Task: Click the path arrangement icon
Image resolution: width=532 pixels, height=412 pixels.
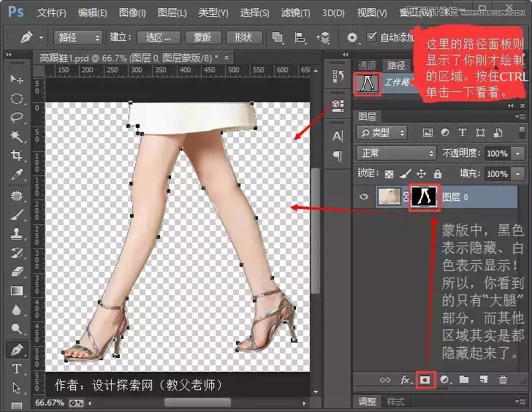Action: point(323,37)
